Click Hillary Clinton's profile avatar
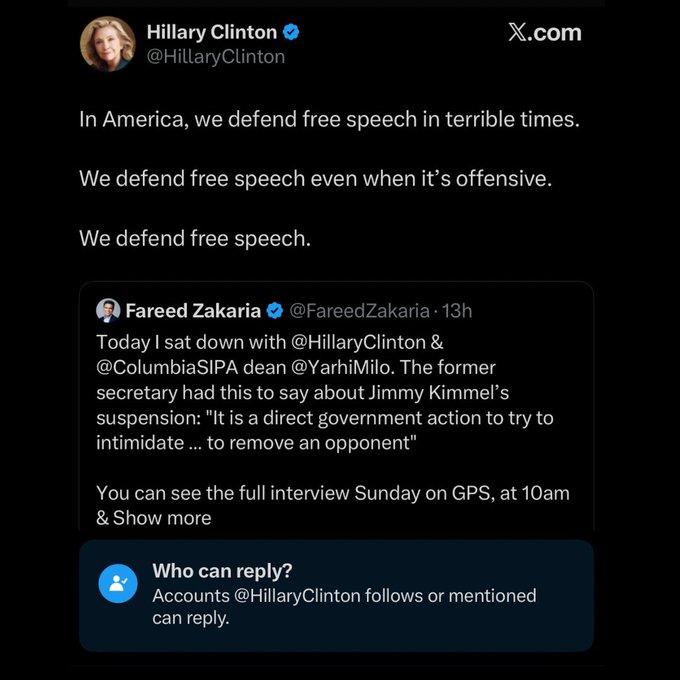Image resolution: width=680 pixels, height=680 pixels. tap(107, 44)
